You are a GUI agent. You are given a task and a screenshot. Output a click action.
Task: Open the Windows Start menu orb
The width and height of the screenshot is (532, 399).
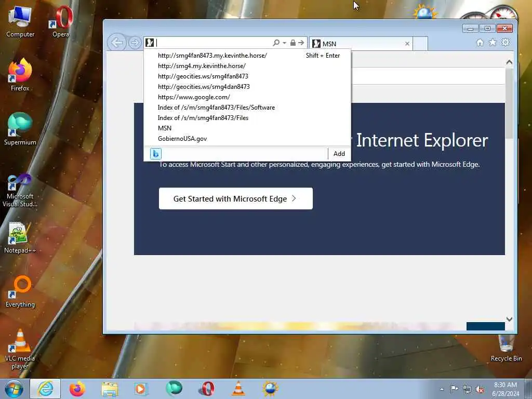[x=14, y=389]
